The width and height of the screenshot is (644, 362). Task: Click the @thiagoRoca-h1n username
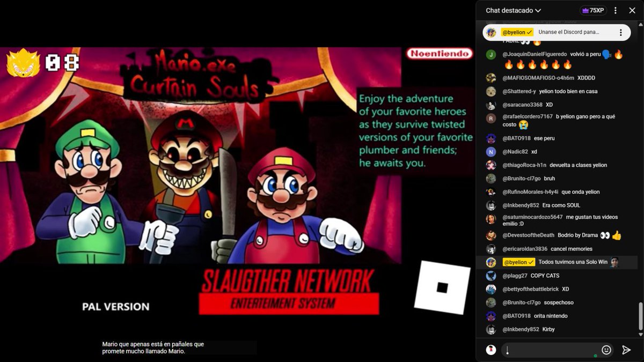(x=524, y=165)
